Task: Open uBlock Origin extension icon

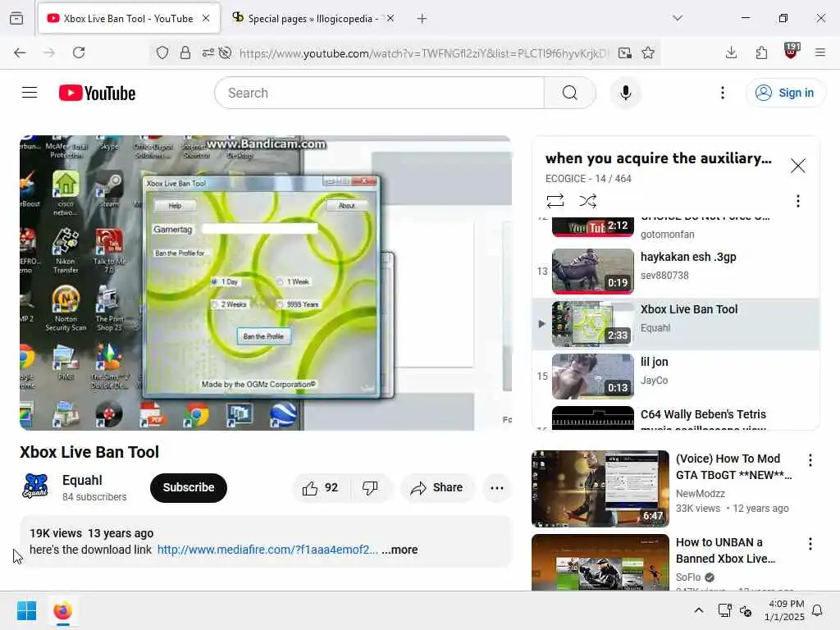Action: 791,52
